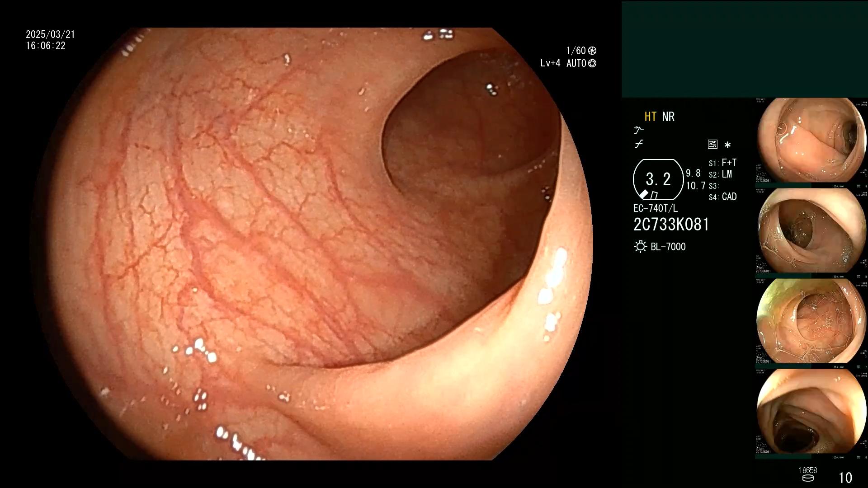
Task: Click the 3.2 zoom magnification indicator
Action: point(658,179)
